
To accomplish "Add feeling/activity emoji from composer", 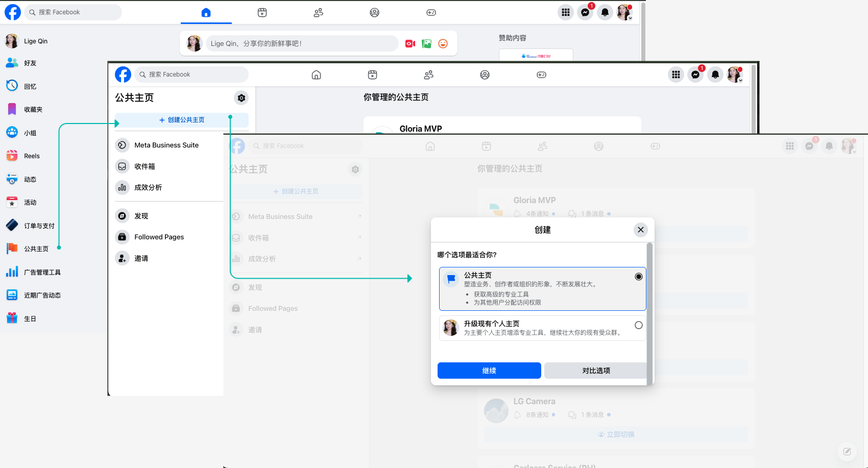I will pos(443,44).
